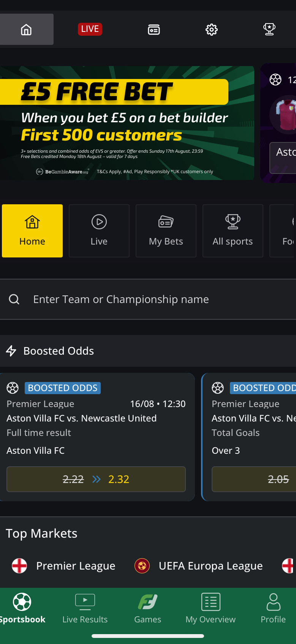Click the team or championship search field
Screen dimensions: 296x644
152,300
